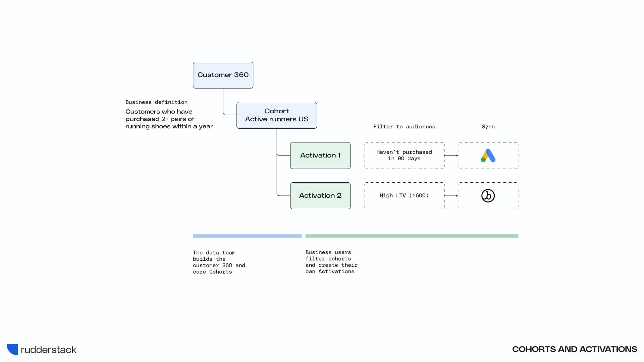644x362 pixels.
Task: Click the blue data team bar
Action: pyautogui.click(x=247, y=236)
